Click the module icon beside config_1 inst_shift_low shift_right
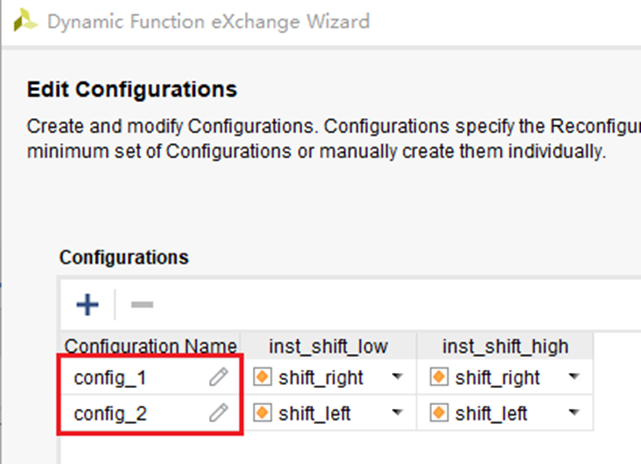Image resolution: width=641 pixels, height=464 pixels. pos(263,378)
